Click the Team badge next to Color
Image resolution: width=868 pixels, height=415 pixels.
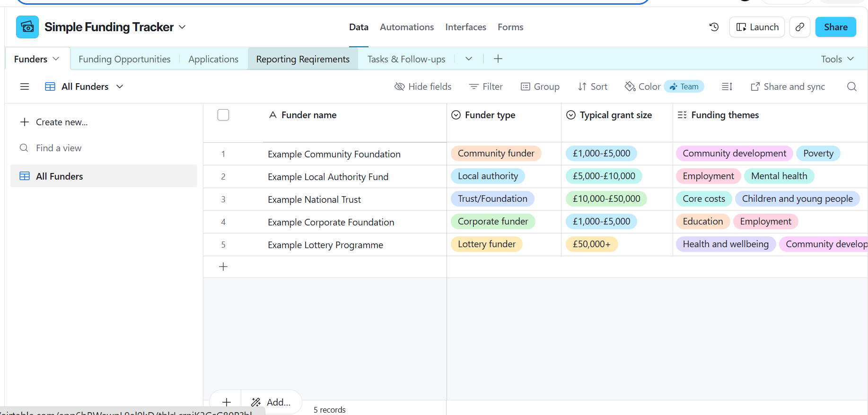point(684,86)
